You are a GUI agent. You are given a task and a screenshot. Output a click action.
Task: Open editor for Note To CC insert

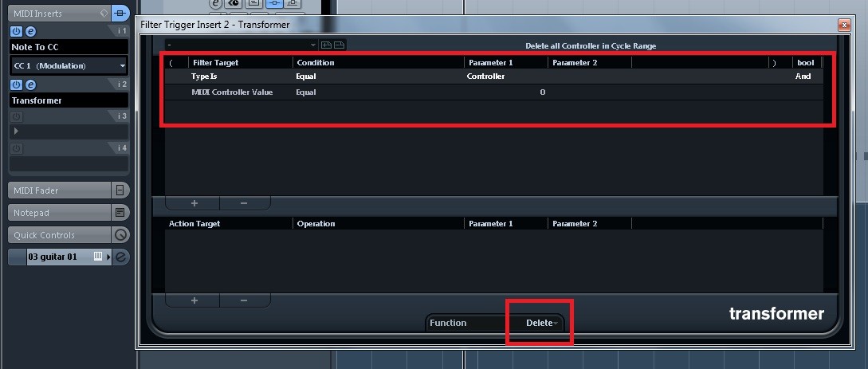31,32
